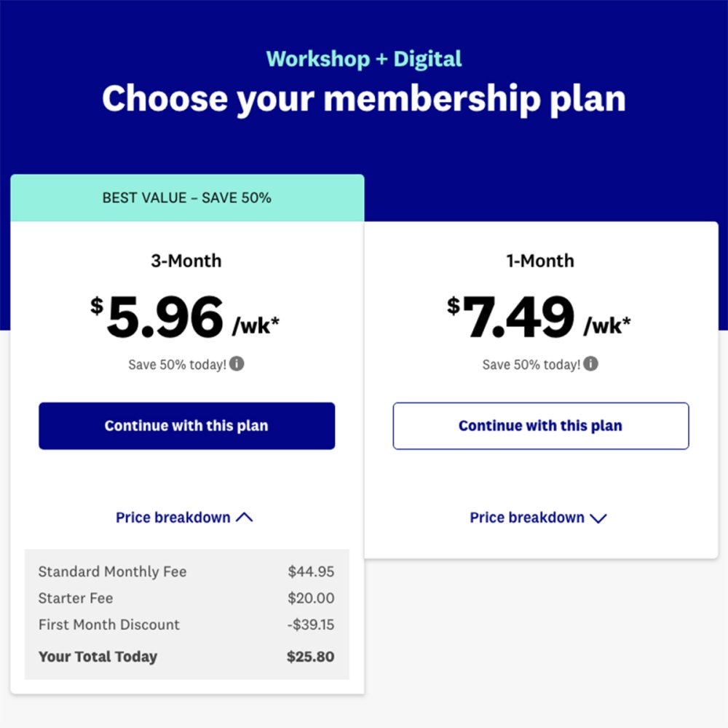
Task: Continue with the 3-Month plan
Action: (186, 426)
